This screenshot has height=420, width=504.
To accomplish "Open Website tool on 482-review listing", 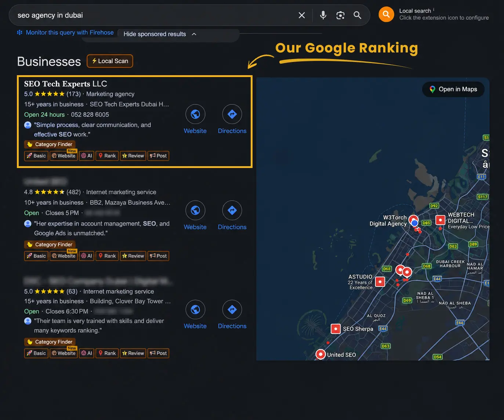I will pyautogui.click(x=64, y=256).
